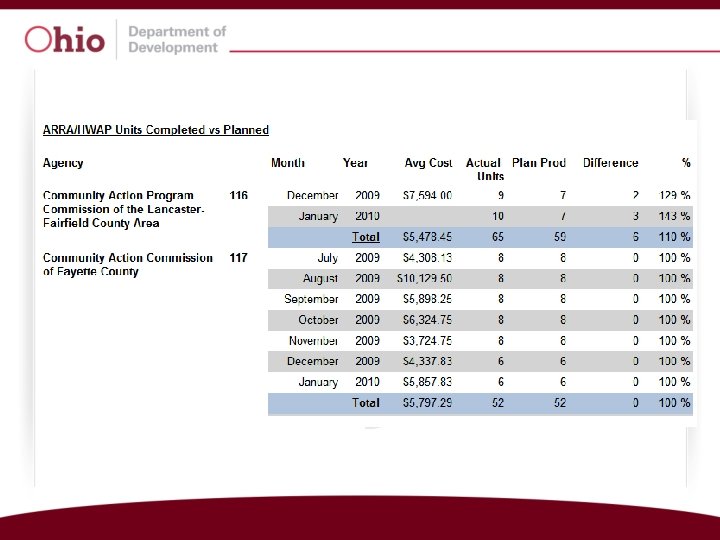Select Community Action Commission of Fayette County

[128, 264]
